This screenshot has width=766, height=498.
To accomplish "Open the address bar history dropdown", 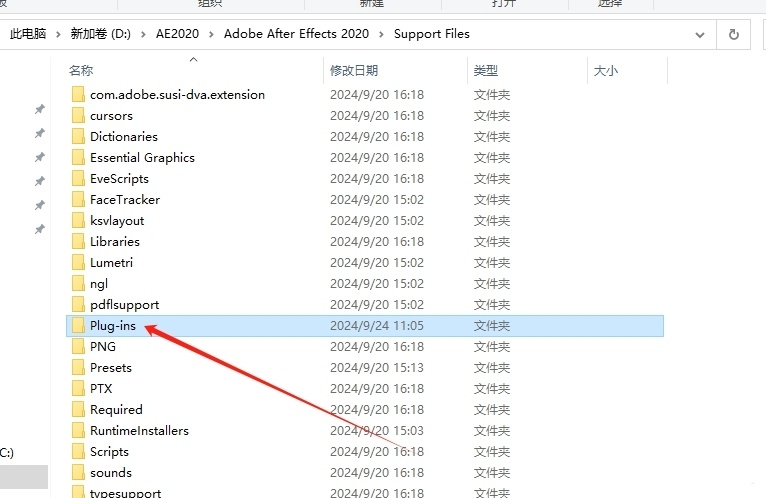I will [x=700, y=35].
